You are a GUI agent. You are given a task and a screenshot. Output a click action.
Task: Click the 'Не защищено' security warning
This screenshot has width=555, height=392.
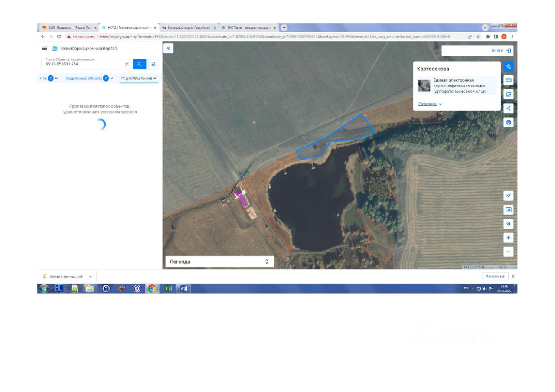point(81,37)
